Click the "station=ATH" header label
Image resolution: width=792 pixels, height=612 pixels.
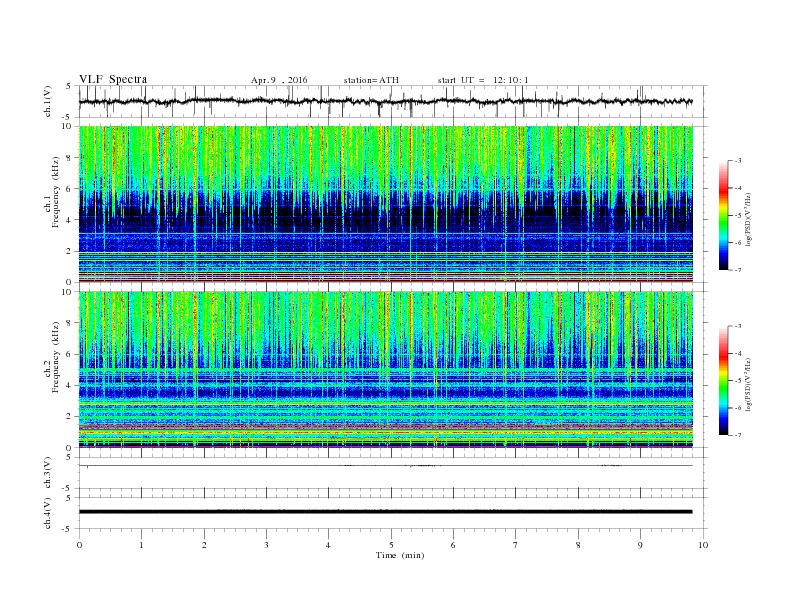tap(371, 80)
